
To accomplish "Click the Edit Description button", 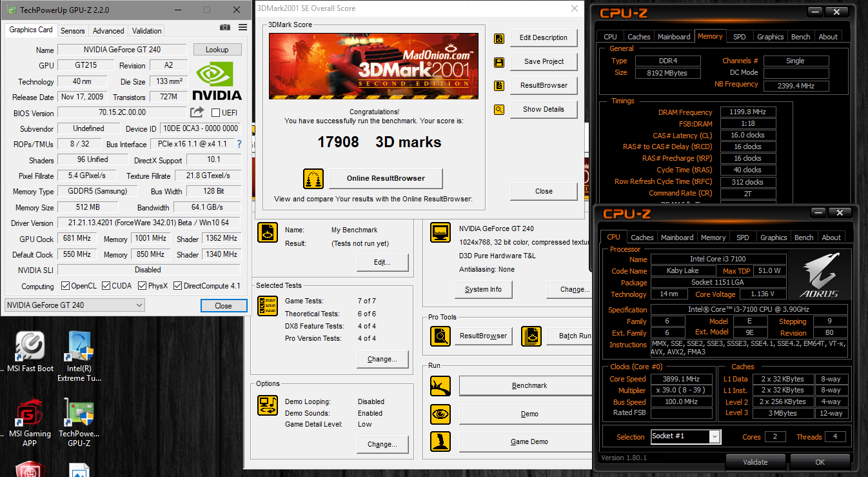I will click(543, 37).
